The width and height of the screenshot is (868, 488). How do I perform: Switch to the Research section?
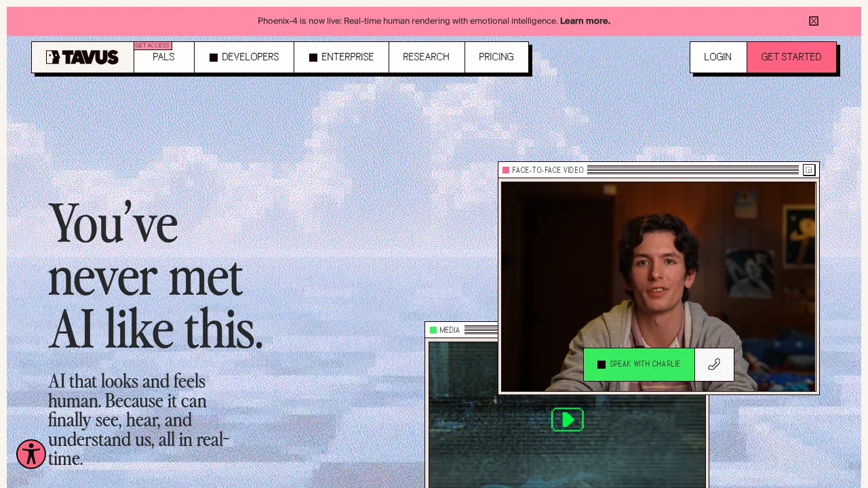(426, 57)
